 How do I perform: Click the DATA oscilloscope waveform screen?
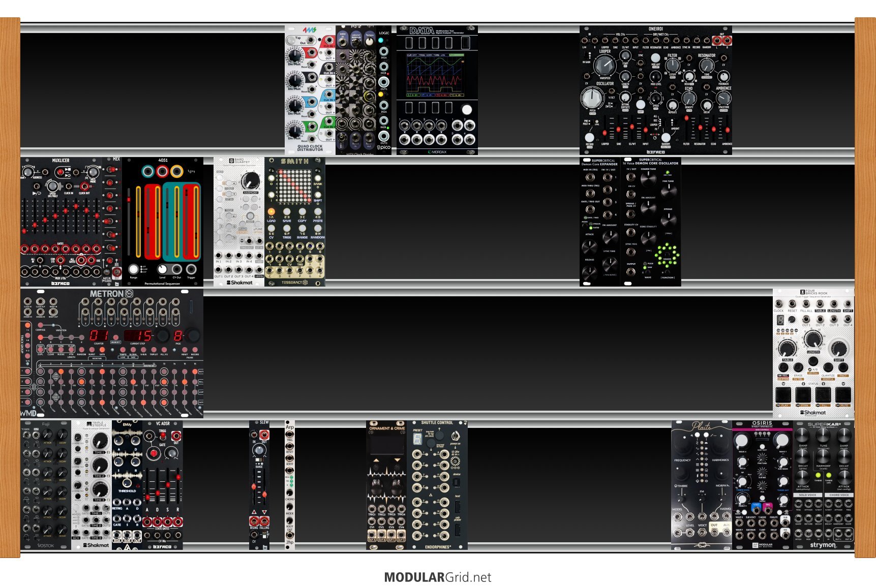435,75
